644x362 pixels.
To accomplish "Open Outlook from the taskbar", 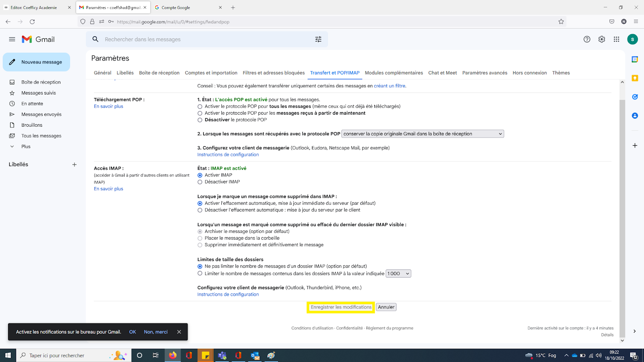I will tap(255, 355).
